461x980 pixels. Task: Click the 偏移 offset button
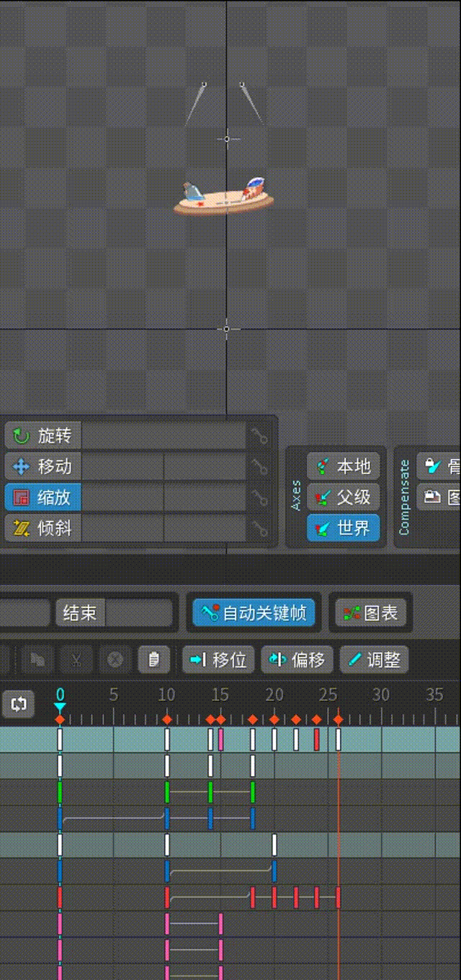(x=297, y=659)
